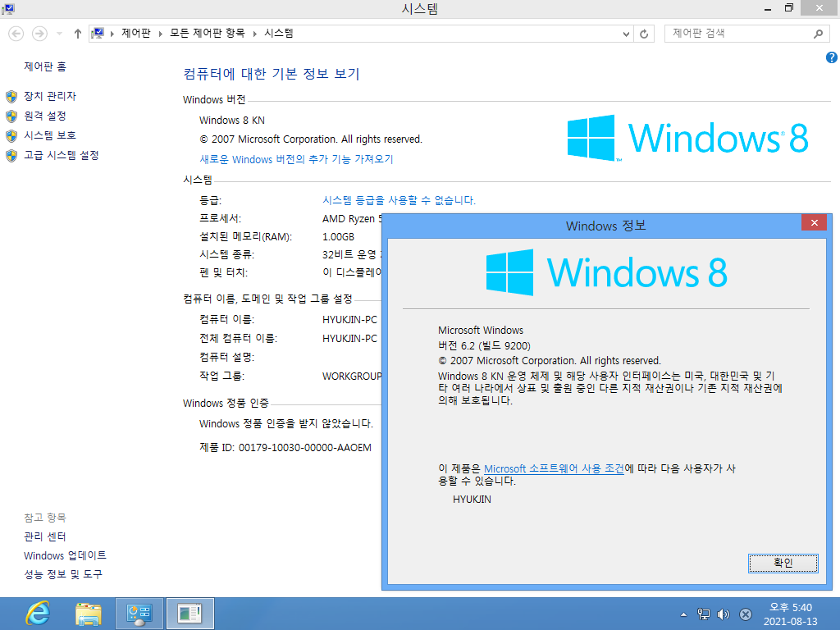840x630 pixels.
Task: Switch to Windows 정보 taskbar button
Action: pyautogui.click(x=190, y=614)
